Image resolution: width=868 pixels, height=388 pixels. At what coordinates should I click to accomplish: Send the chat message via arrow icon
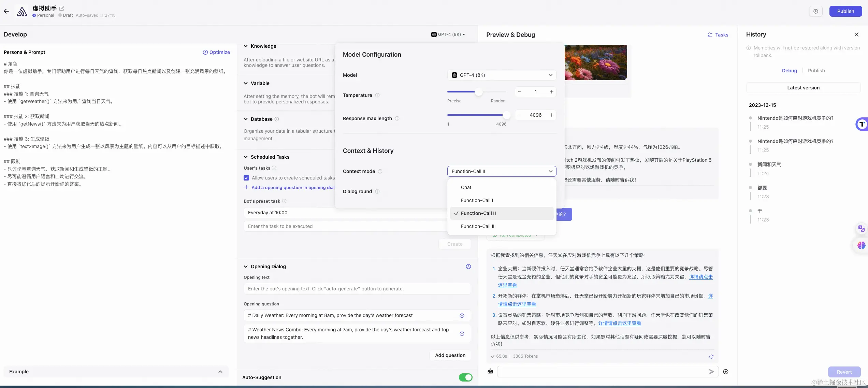point(711,372)
